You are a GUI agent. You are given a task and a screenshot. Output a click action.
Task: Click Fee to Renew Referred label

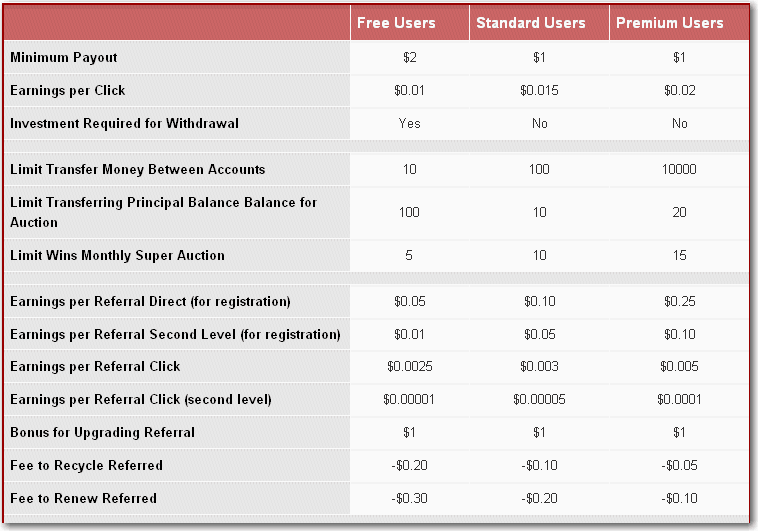(x=84, y=498)
